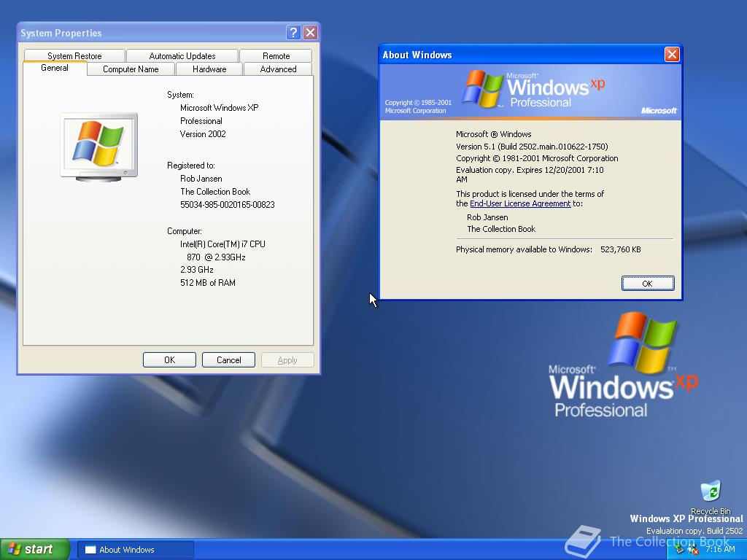747x560 pixels.
Task: Click 'The Collection Book' in About Windows
Action: click(501, 228)
